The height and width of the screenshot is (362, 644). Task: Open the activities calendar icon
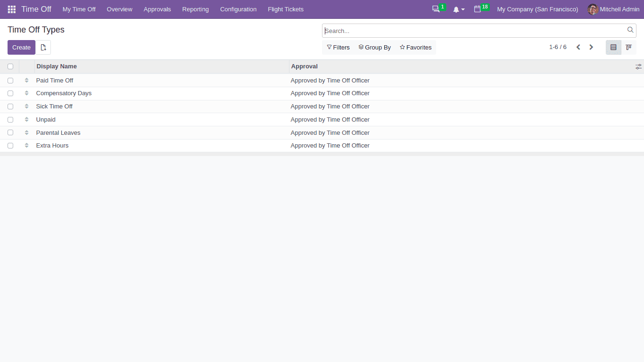coord(478,9)
